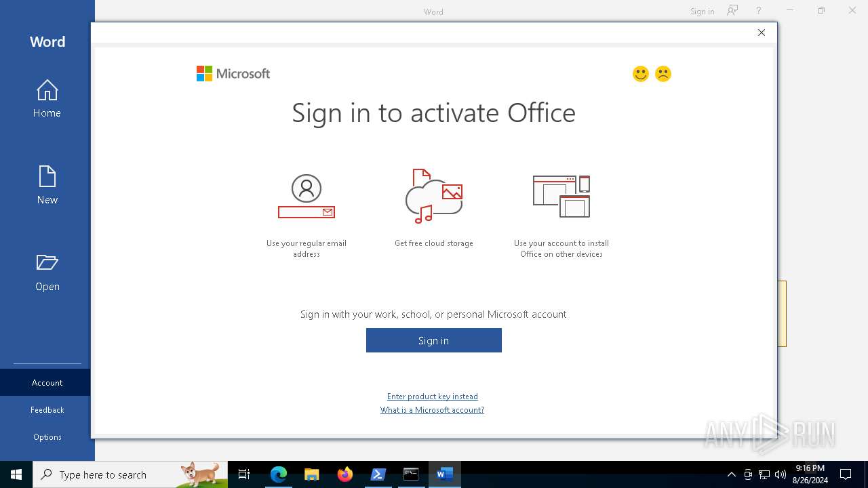Open the volume tray icon
Screen dimensions: 868x488
781,474
